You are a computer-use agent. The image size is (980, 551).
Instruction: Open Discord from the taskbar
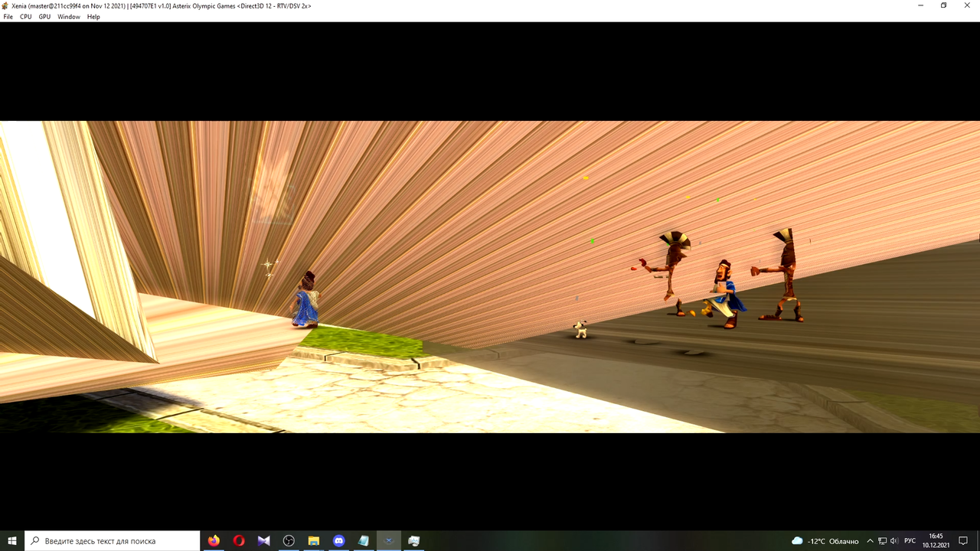coord(338,541)
